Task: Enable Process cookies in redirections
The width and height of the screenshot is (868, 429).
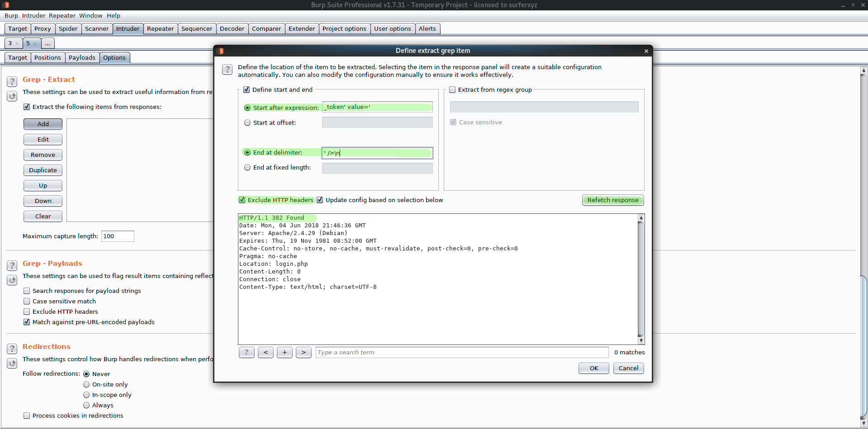Action: (x=27, y=415)
